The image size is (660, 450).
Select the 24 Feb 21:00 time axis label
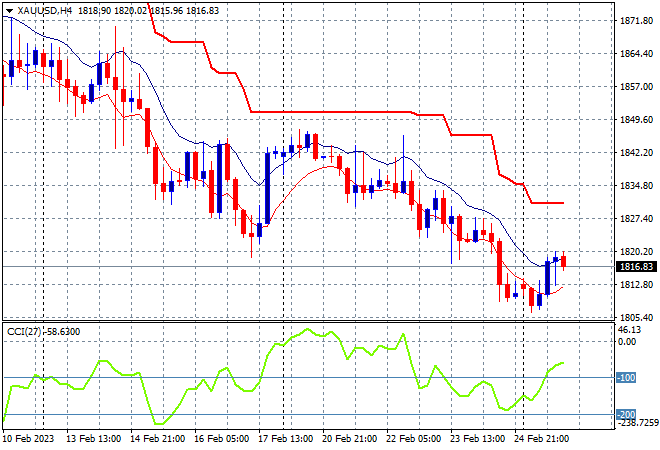point(542,439)
